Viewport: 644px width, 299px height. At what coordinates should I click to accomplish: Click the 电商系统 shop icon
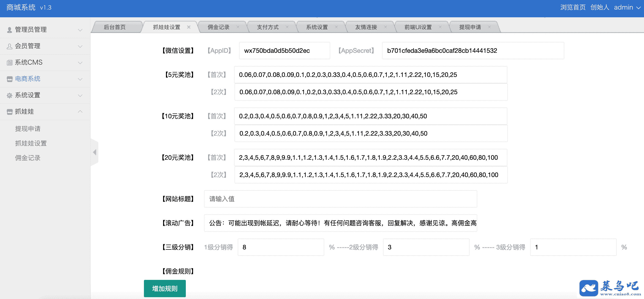(10, 79)
